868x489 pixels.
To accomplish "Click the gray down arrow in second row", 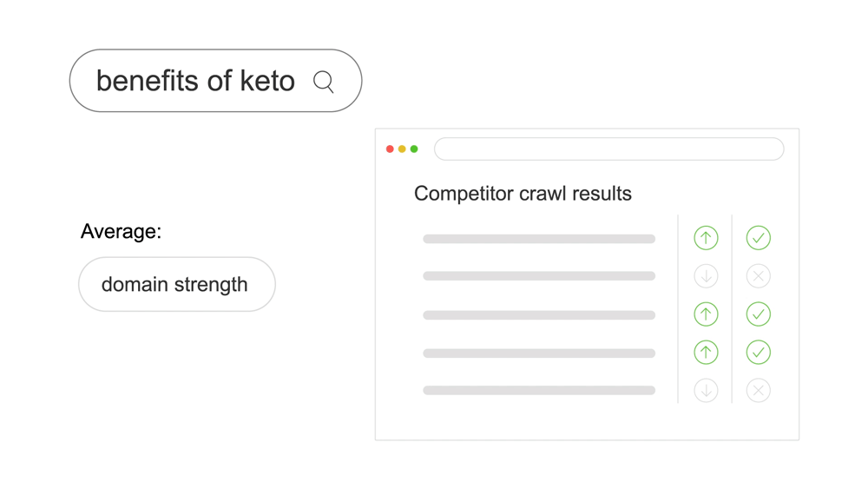I will pyautogui.click(x=706, y=276).
